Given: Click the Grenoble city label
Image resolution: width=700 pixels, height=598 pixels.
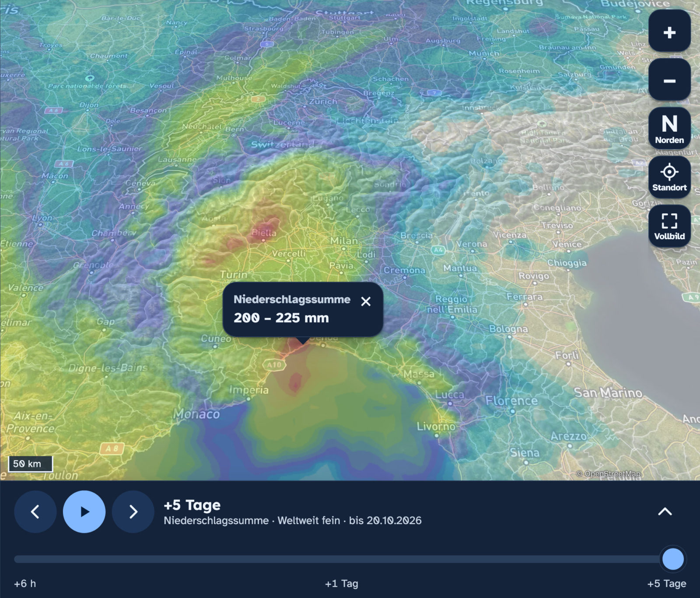Looking at the screenshot, I should (x=93, y=265).
